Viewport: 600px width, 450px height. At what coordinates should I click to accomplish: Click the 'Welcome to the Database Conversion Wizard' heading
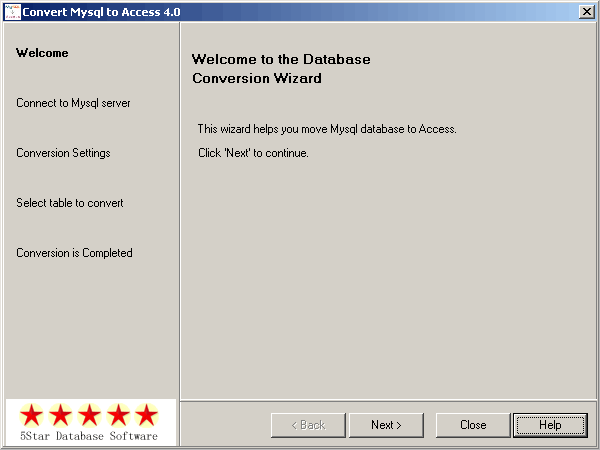click(x=281, y=68)
